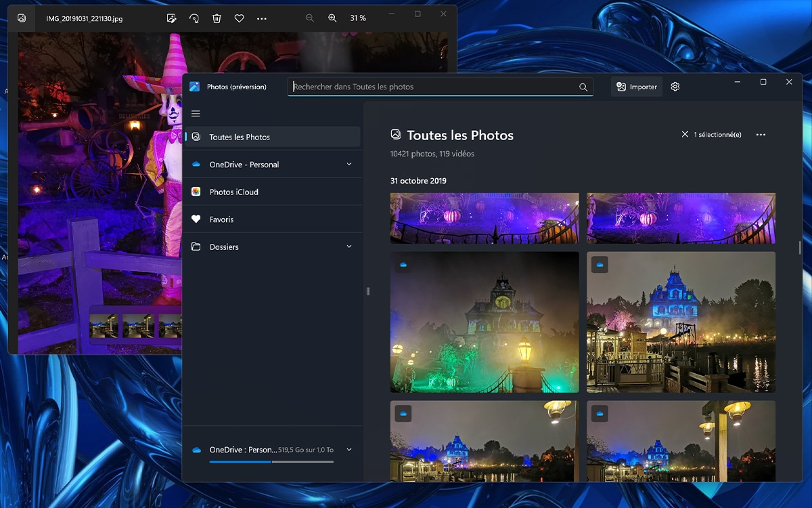Click cloud icon beside OneDrive storage label

[196, 450]
